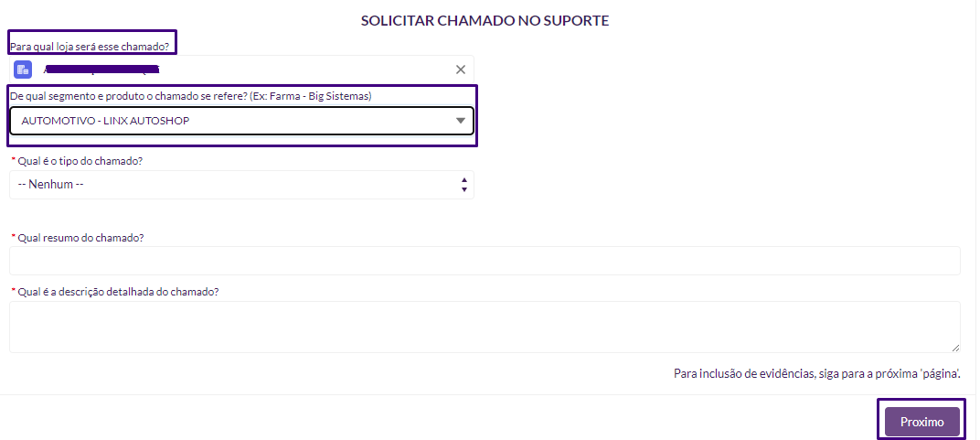Viewport: 980px width, 440px height.
Task: Click the red asterisk beside the call type label
Action: pos(14,161)
